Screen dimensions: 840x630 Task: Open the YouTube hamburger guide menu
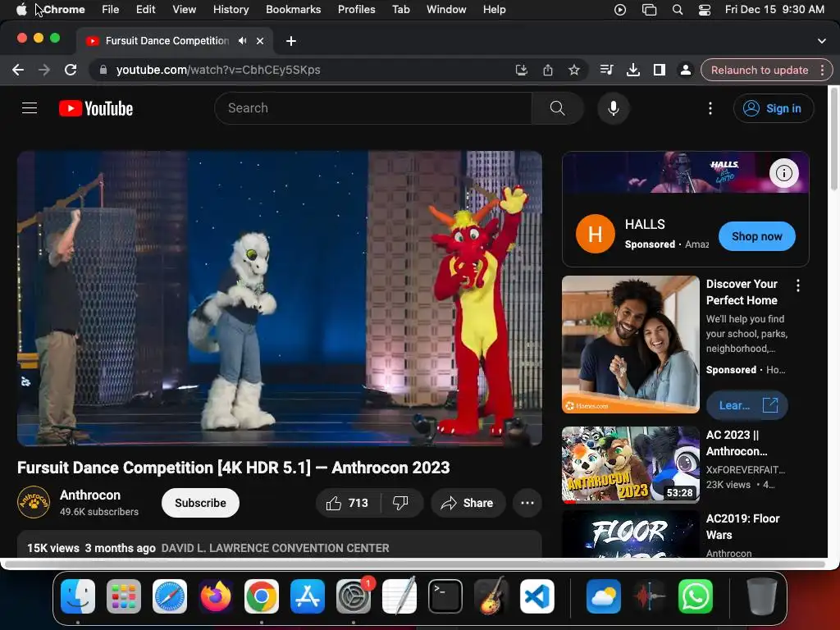click(30, 108)
